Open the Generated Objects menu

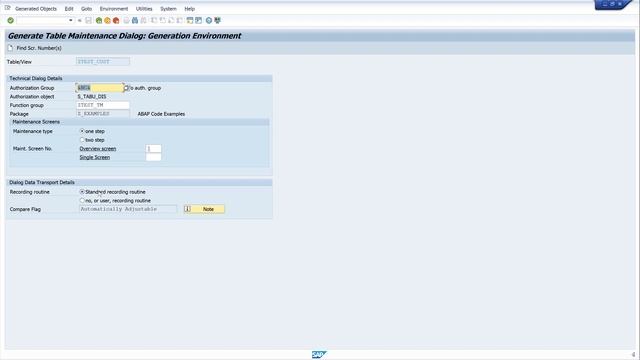pos(36,9)
